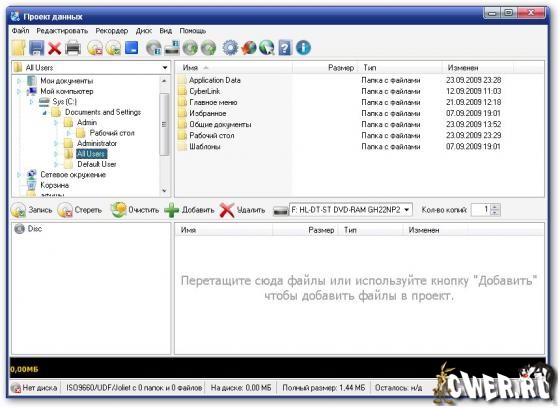This screenshot has height=408, width=560.
Task: Click the Запись burn disc button
Action: pos(32,210)
